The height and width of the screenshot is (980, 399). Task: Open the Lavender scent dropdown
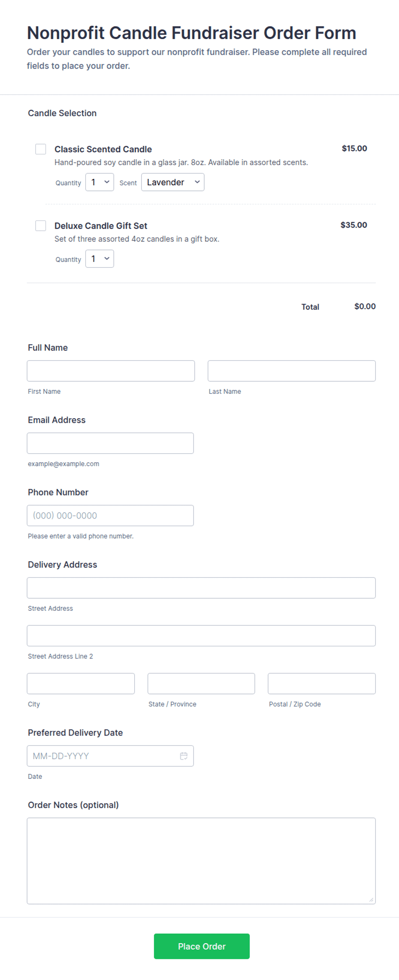(172, 182)
